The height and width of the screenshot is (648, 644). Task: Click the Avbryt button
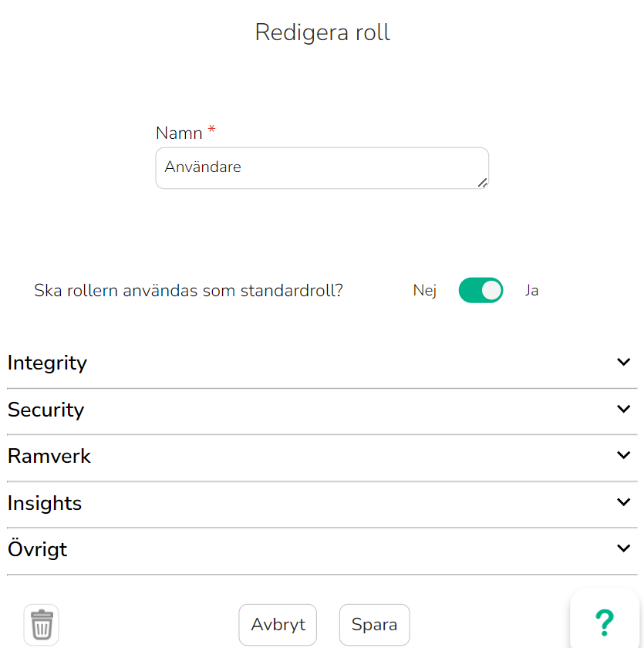pyautogui.click(x=278, y=624)
